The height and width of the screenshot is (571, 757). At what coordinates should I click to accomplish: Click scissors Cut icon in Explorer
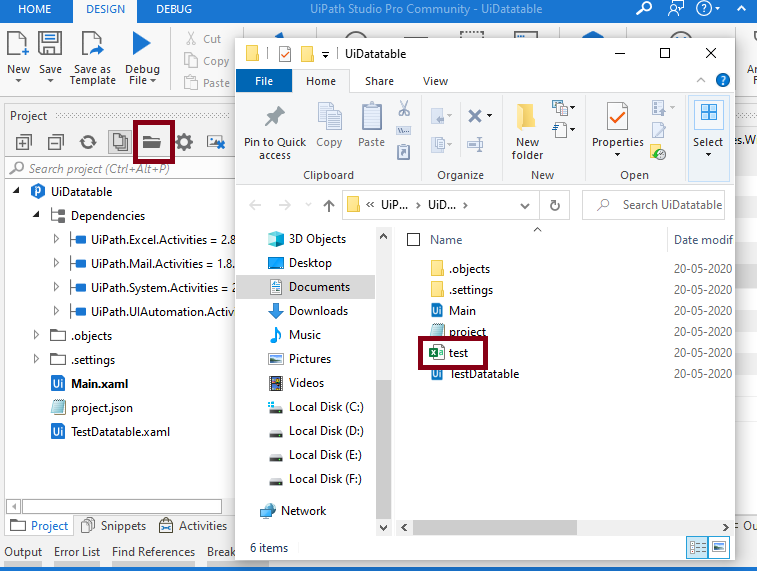point(404,109)
